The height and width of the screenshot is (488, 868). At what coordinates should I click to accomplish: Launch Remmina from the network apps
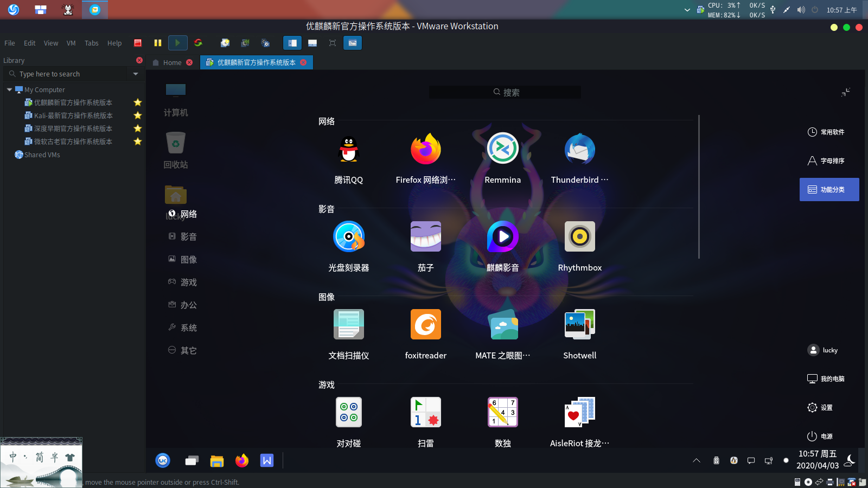point(503,149)
